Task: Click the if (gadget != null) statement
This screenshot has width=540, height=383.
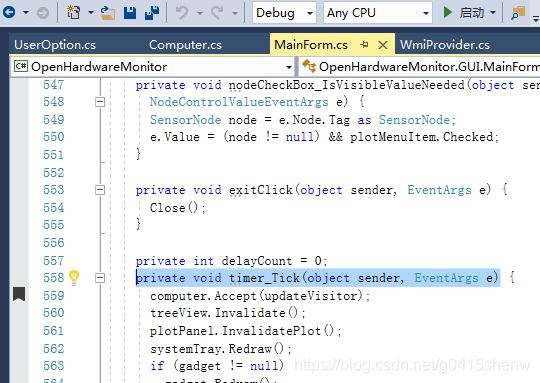Action: (217, 366)
